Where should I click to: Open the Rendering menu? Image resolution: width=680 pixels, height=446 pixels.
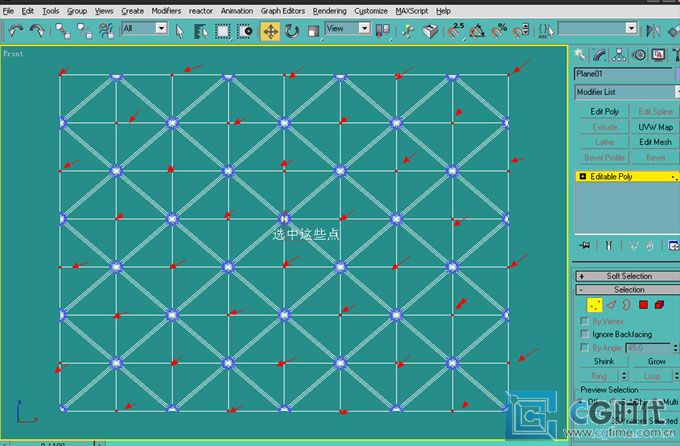330,11
